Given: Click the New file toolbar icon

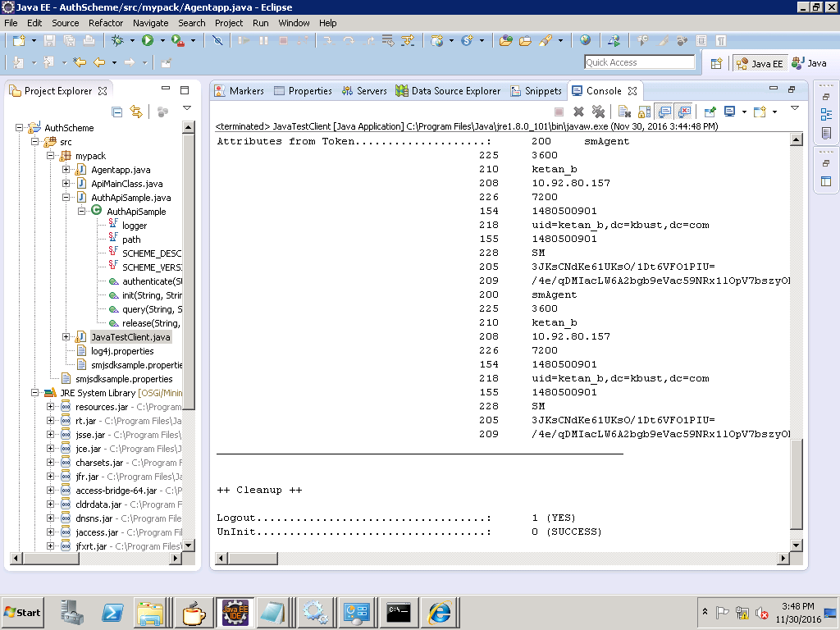Looking at the screenshot, I should (18, 40).
